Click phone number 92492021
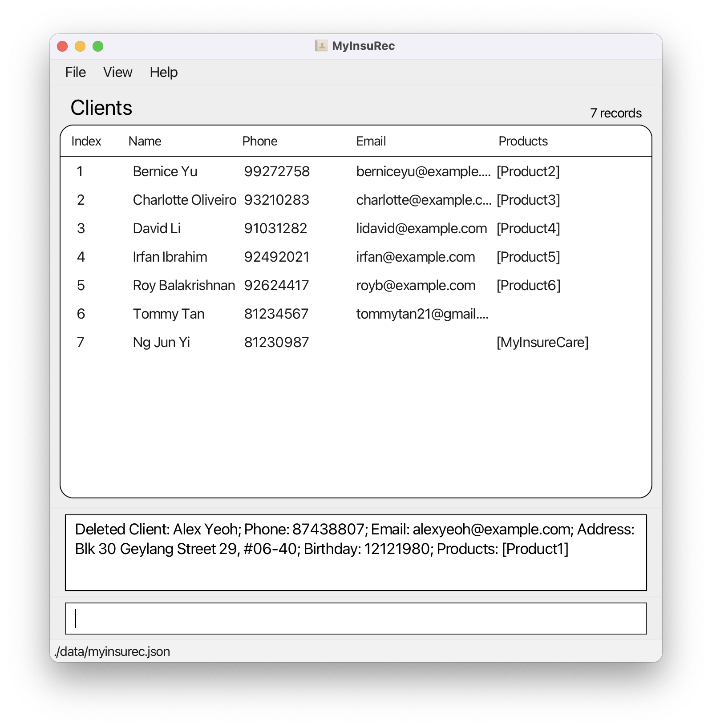 click(x=276, y=257)
